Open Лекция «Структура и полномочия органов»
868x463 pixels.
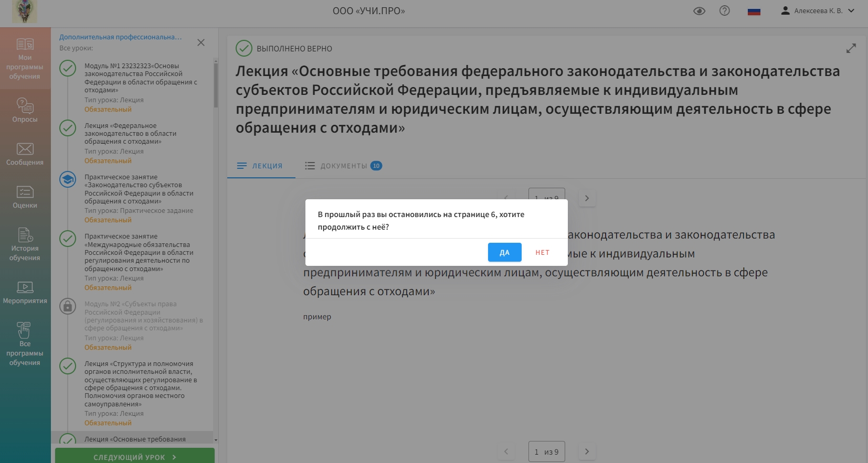point(141,384)
